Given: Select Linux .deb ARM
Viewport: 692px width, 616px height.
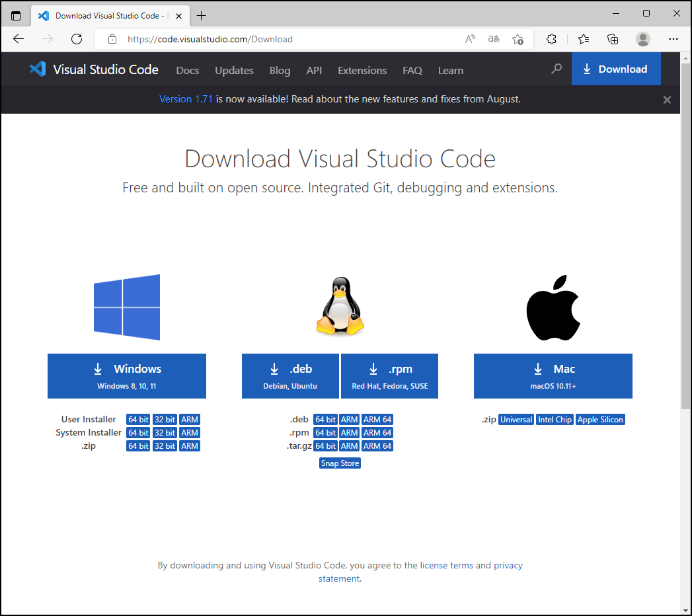Looking at the screenshot, I should coord(350,420).
